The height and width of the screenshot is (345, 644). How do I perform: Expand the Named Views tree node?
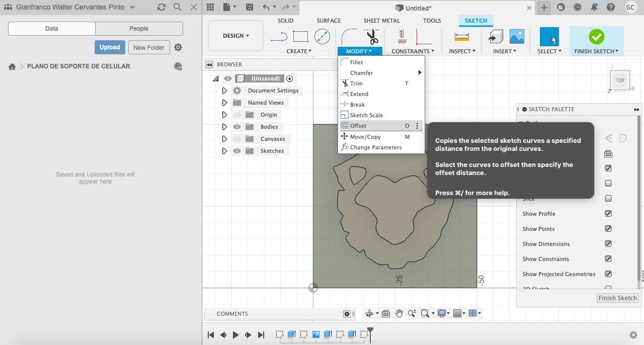point(225,103)
